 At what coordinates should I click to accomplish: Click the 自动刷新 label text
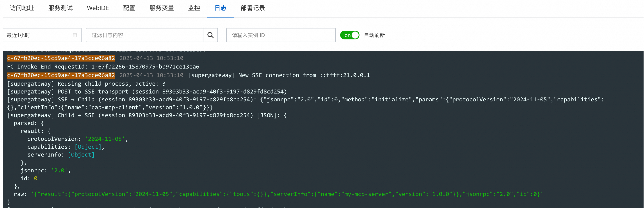click(x=374, y=35)
